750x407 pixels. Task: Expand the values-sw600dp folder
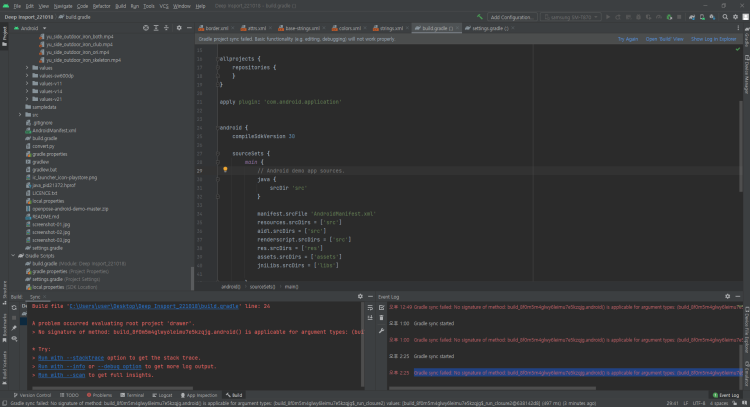pos(27,76)
